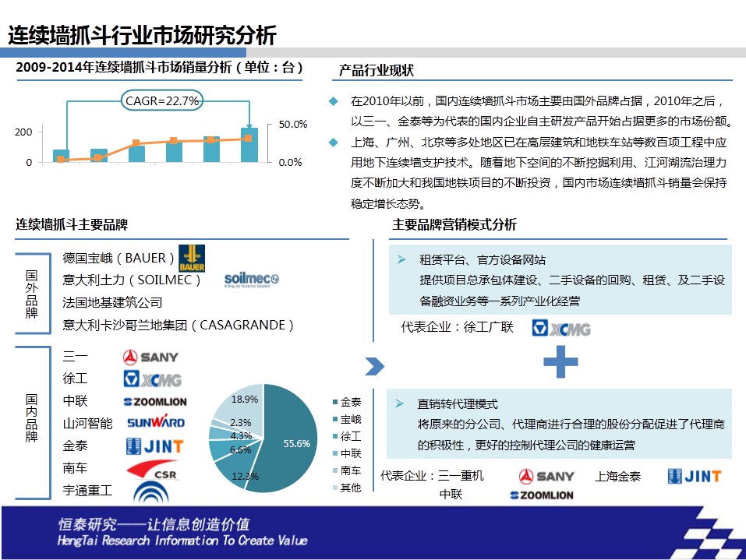Click the 产品行业现状 heading
The width and height of the screenshot is (746, 560).
pyautogui.click(x=377, y=70)
